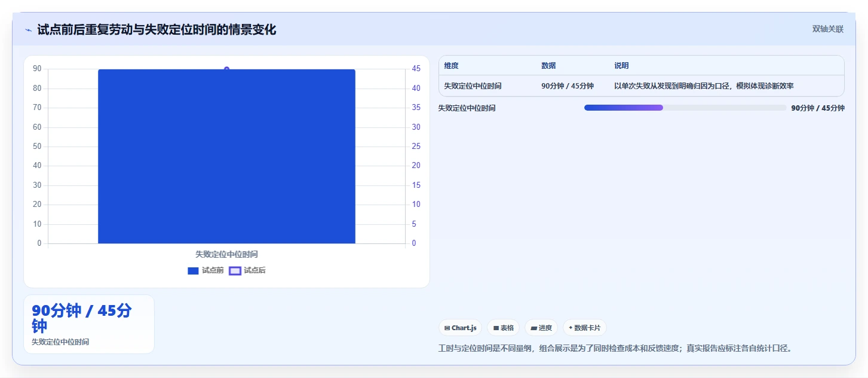
Task: Click the lightning icon beside the title
Action: point(28,30)
